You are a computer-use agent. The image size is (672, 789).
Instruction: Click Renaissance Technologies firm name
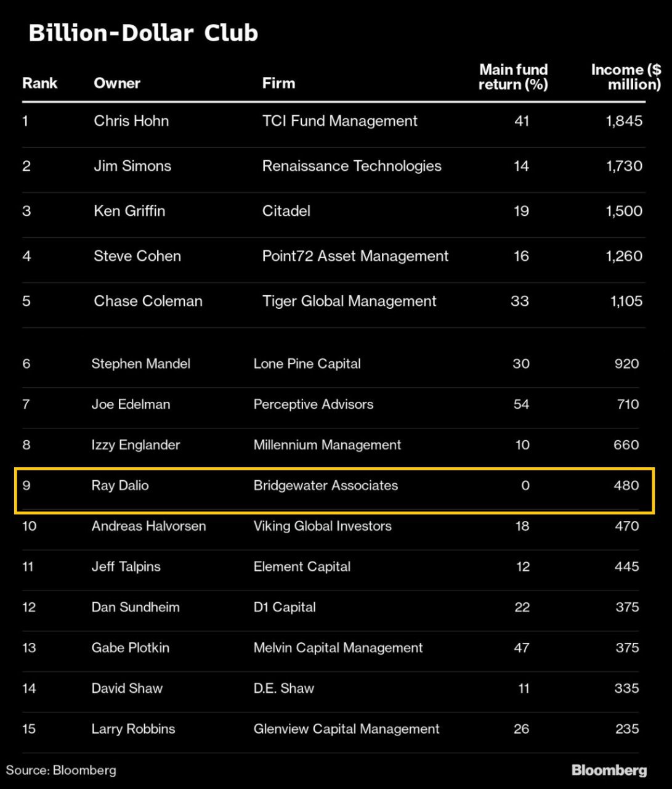pos(352,166)
